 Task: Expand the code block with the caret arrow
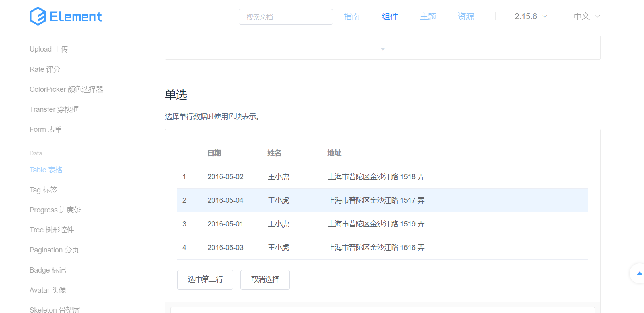tap(383, 49)
